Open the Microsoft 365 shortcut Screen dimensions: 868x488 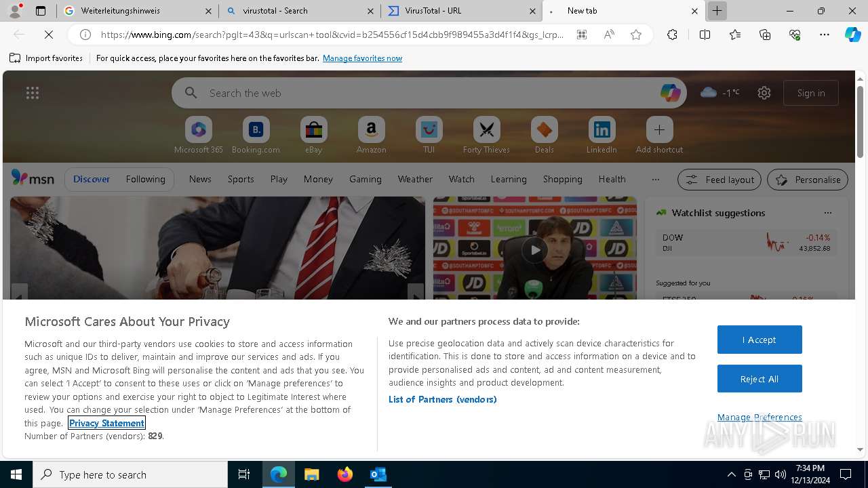(199, 136)
